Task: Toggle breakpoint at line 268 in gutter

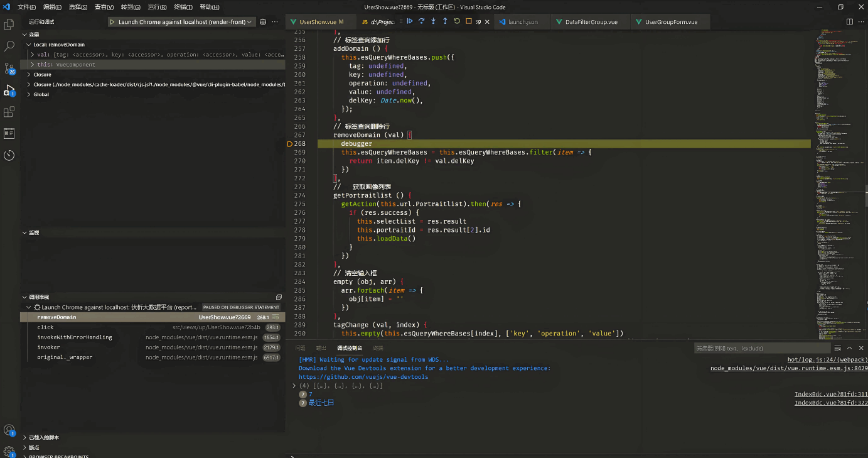Action: pyautogui.click(x=290, y=144)
